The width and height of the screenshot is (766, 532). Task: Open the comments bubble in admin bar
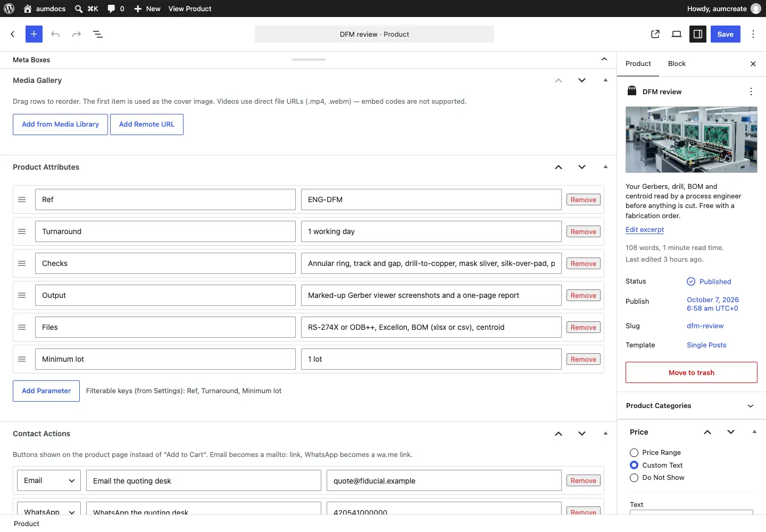(x=116, y=9)
